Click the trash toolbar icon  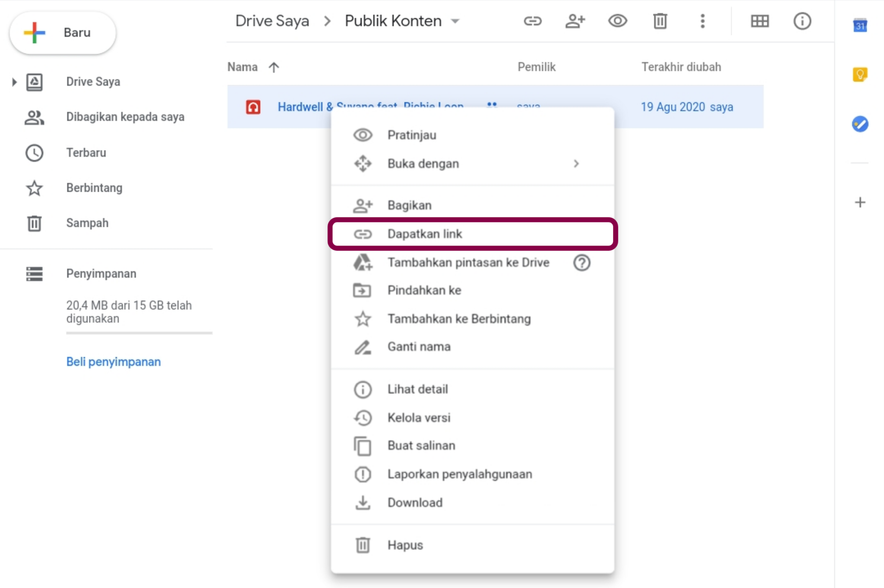660,21
